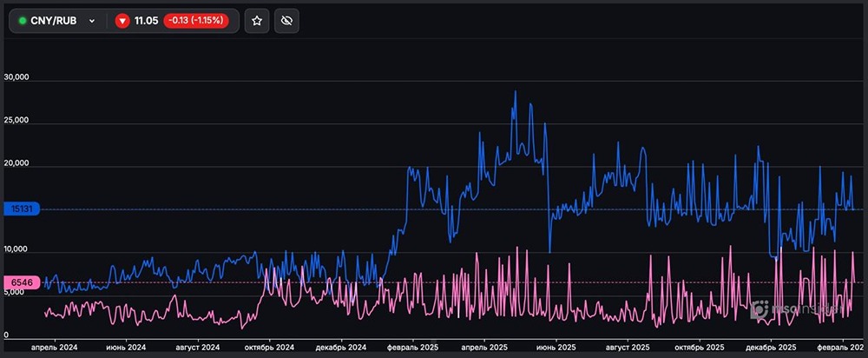Click the апрель 2025 axis label

click(484, 347)
